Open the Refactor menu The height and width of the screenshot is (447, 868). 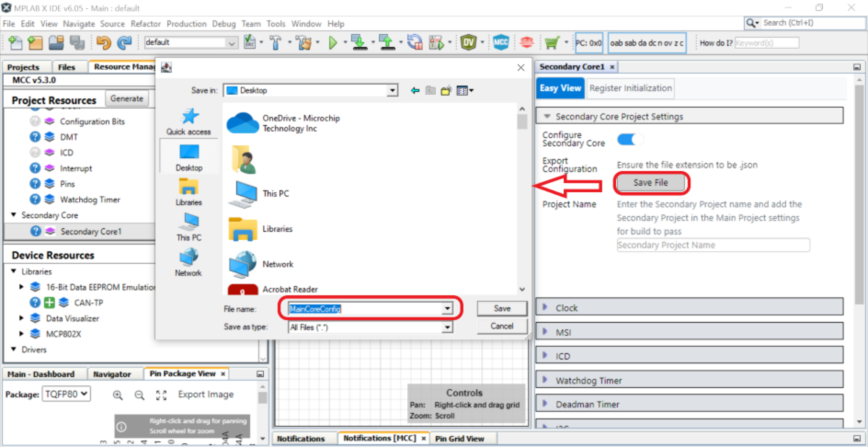click(x=145, y=24)
